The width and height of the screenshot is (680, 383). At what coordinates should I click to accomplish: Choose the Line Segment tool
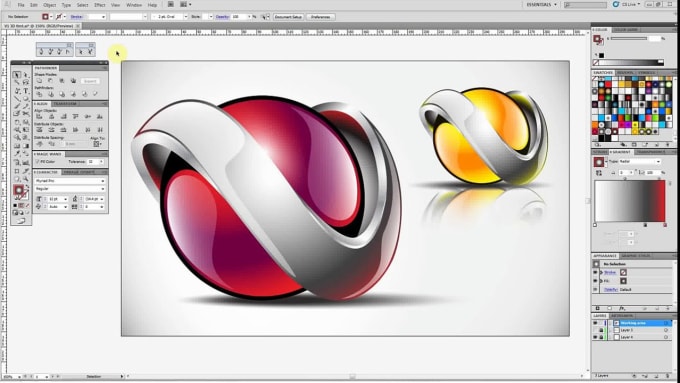pyautogui.click(x=16, y=99)
